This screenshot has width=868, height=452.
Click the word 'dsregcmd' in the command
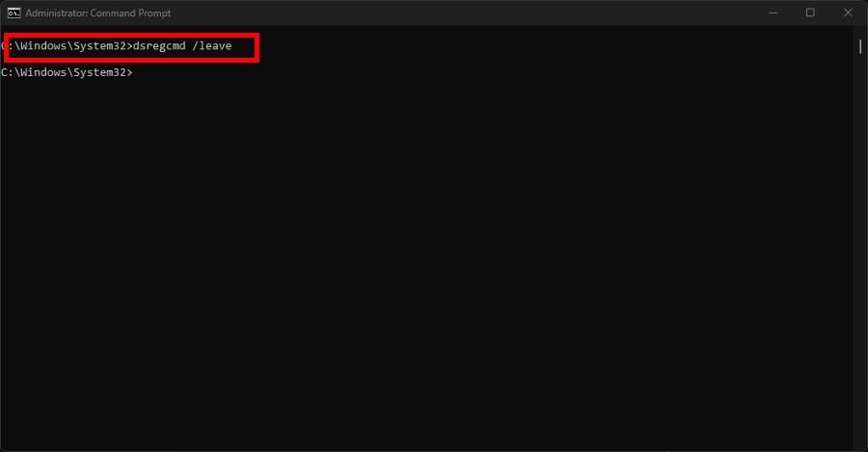pyautogui.click(x=159, y=46)
